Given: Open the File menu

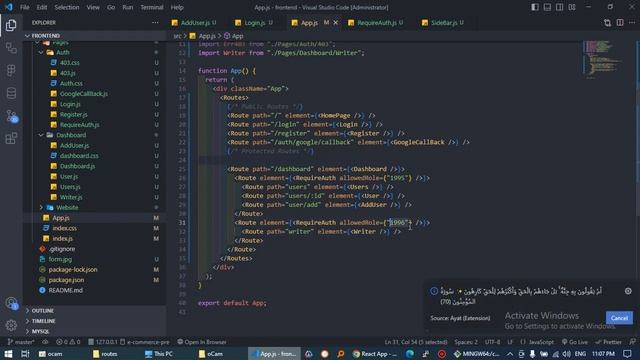Looking at the screenshot, I should pos(25,7).
